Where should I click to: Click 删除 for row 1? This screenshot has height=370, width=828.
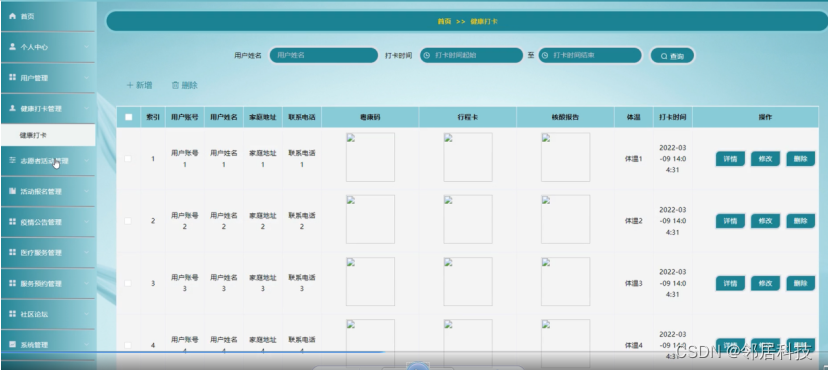[x=801, y=159]
